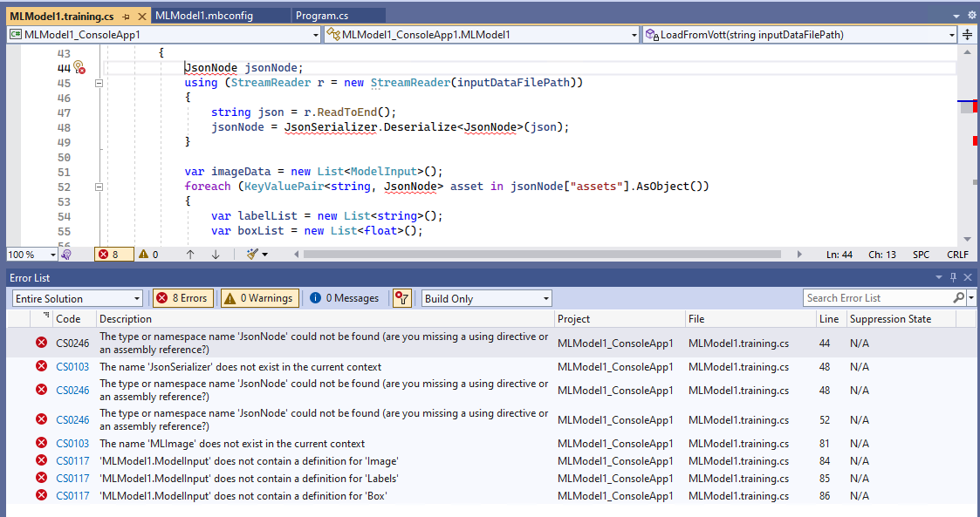
Task: Select the first CS0246 error row
Action: click(349, 343)
